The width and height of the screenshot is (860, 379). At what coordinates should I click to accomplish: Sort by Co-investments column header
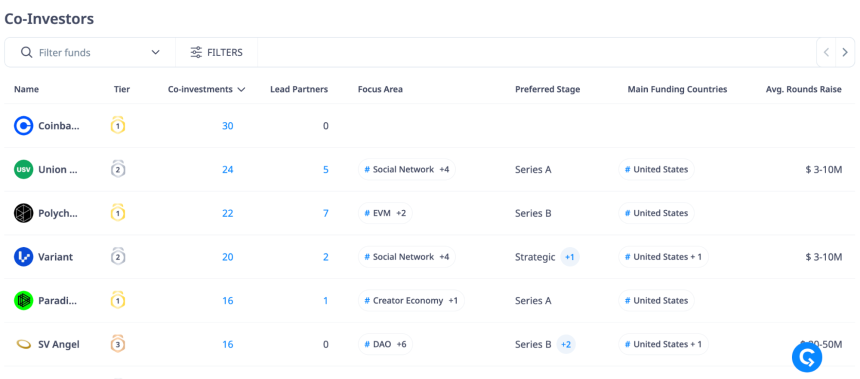tap(206, 89)
